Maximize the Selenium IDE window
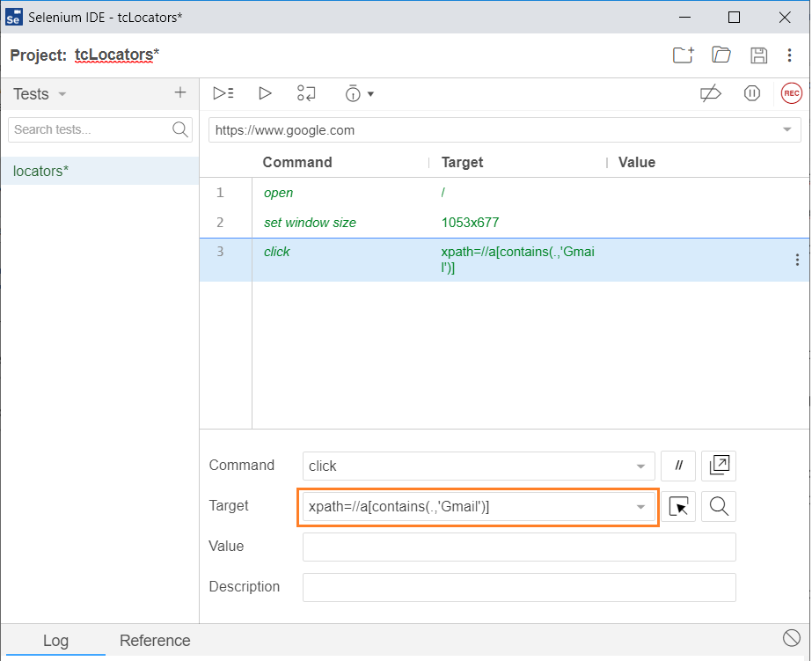The image size is (812, 661). click(734, 17)
